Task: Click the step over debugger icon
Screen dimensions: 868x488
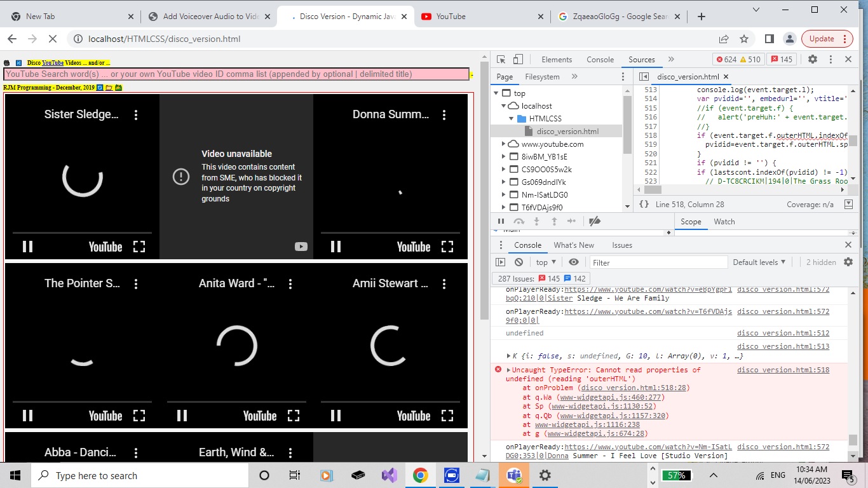Action: click(x=519, y=221)
